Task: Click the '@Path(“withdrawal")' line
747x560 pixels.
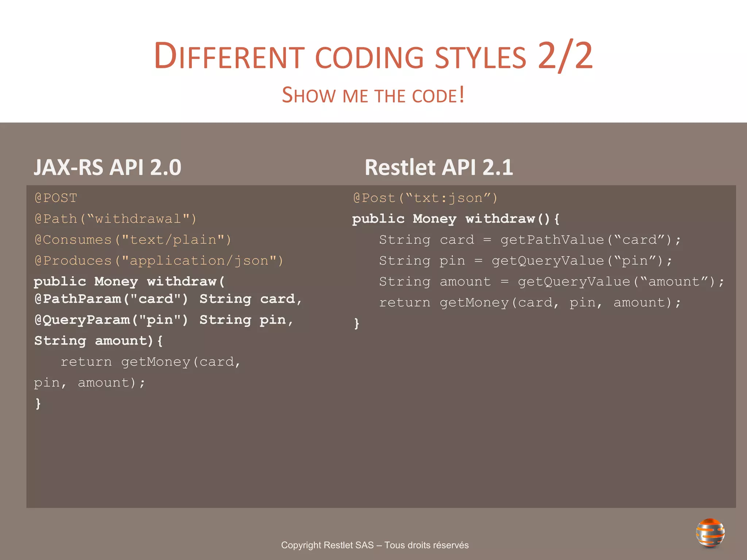Action: tap(116, 219)
